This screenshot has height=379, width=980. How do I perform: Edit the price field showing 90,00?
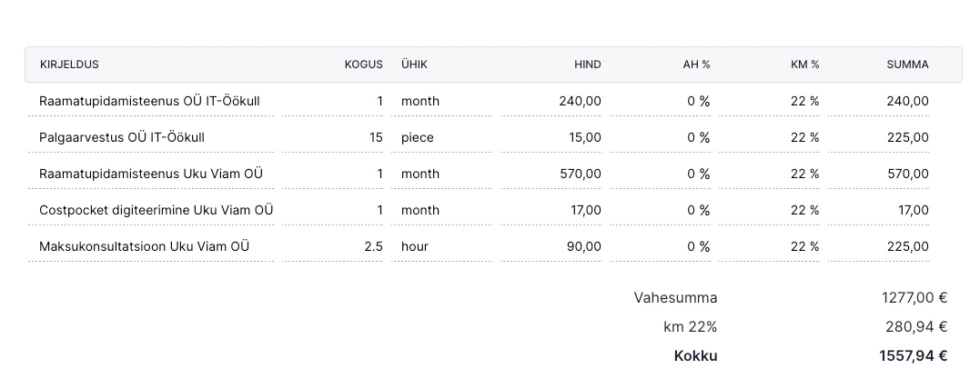click(551, 246)
